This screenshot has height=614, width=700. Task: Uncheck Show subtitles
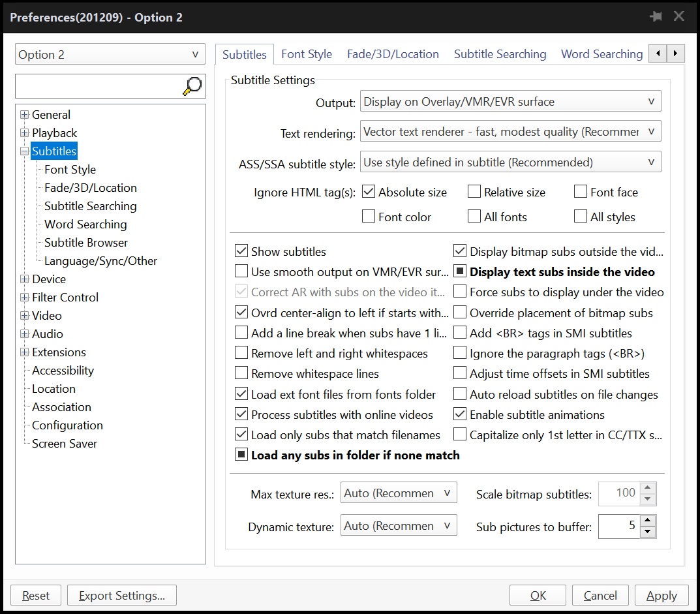click(241, 251)
